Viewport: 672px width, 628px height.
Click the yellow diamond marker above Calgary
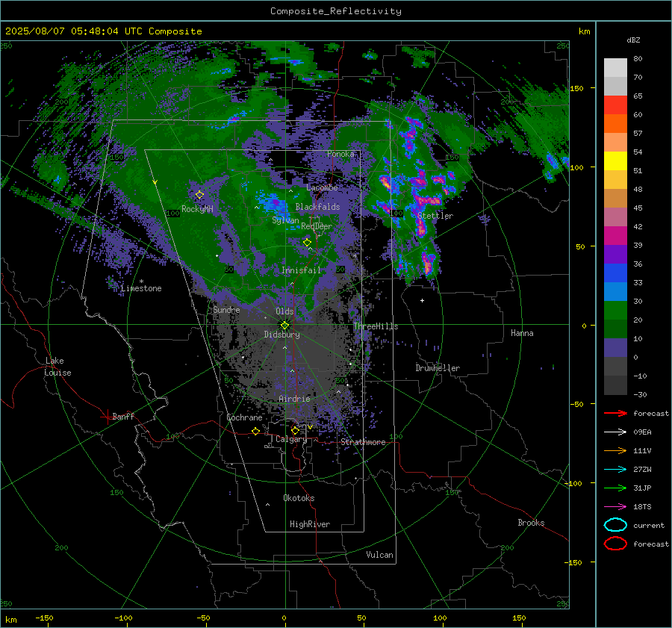295,430
